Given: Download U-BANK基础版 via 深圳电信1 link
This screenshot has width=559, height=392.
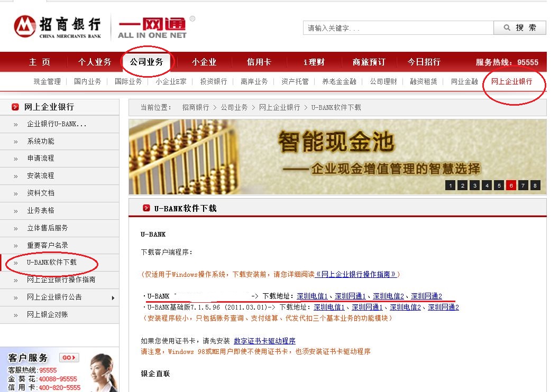Looking at the screenshot, I should [329, 307].
